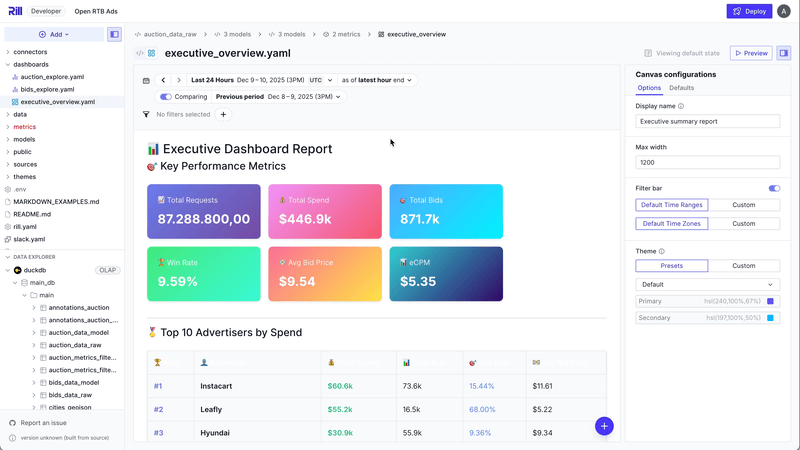Switch to the Defaults tab
The height and width of the screenshot is (450, 800).
tap(681, 88)
